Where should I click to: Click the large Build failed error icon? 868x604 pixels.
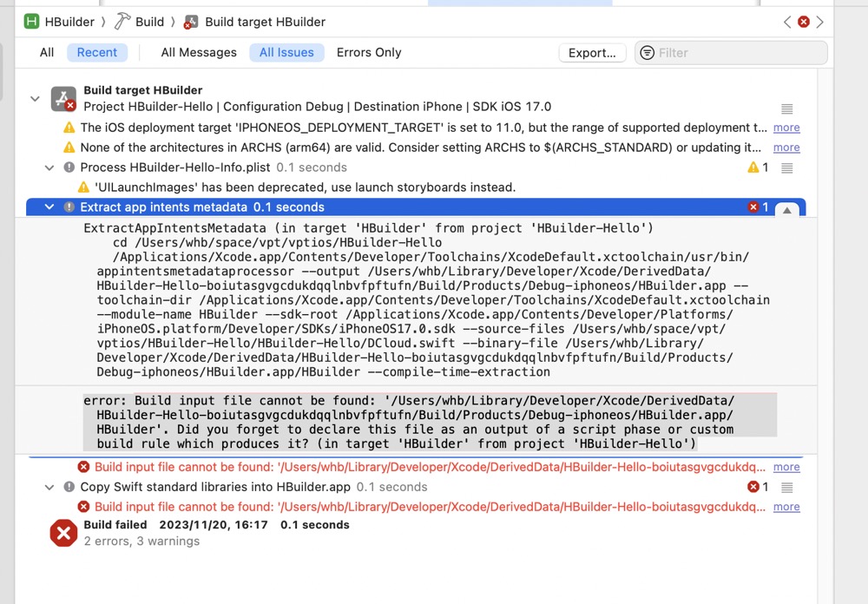63,533
